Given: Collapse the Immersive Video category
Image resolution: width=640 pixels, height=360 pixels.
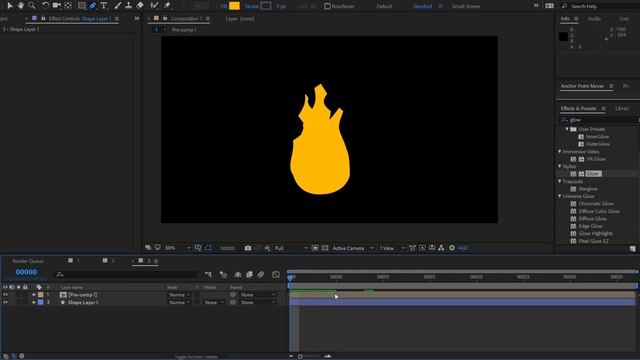Looking at the screenshot, I should (x=560, y=151).
